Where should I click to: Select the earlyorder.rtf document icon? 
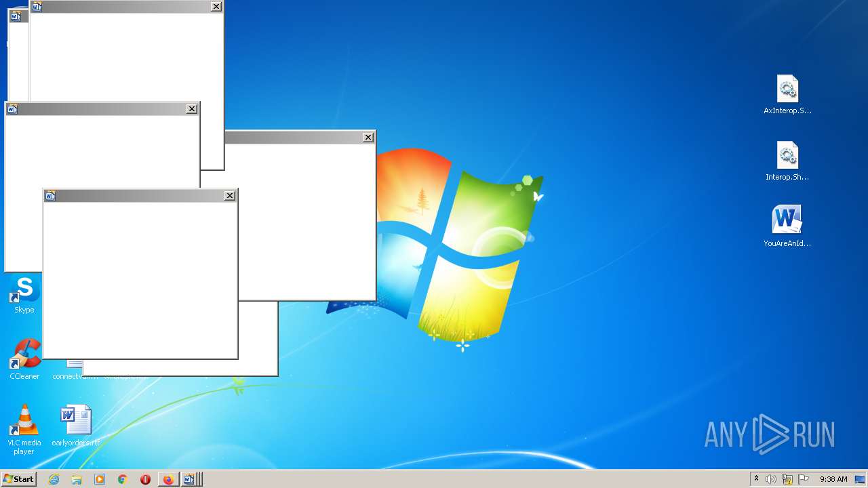(75, 425)
